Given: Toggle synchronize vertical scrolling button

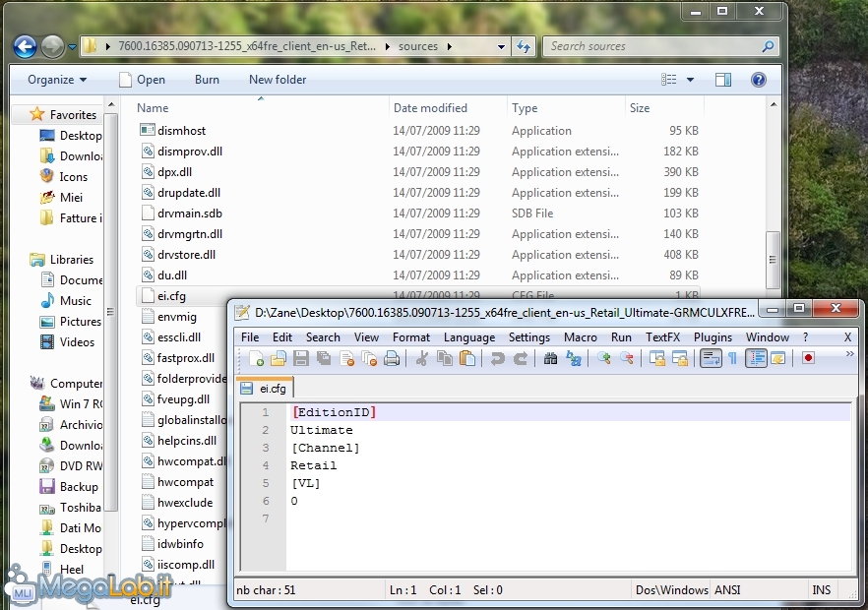Looking at the screenshot, I should pos(657,359).
